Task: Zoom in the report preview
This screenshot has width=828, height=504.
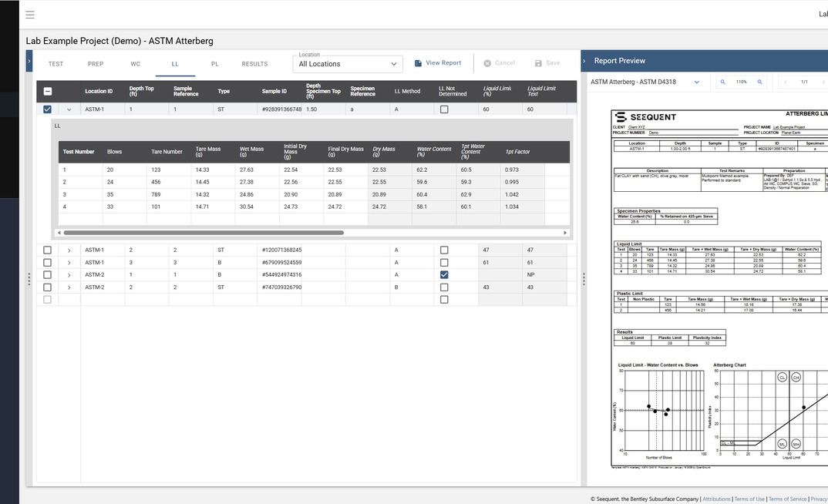Action: (760, 82)
